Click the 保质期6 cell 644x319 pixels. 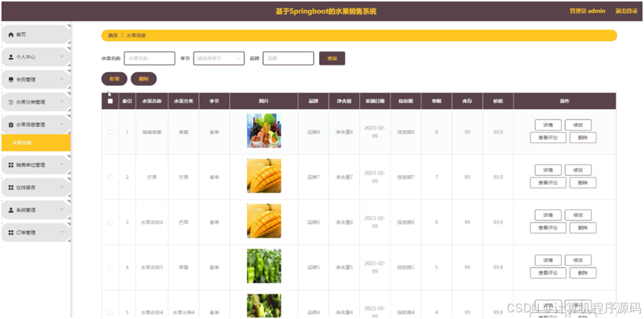(406, 222)
